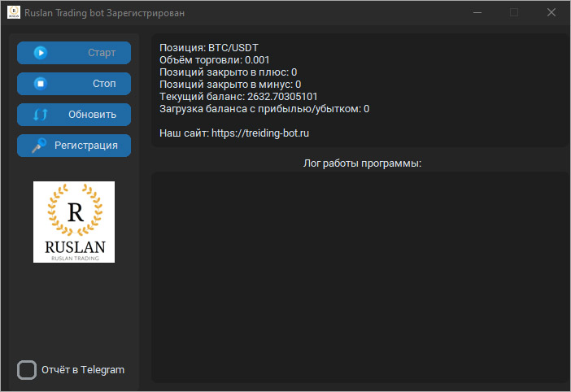Click the play icon on the Старт button
Image resolution: width=571 pixels, height=392 pixels.
pos(41,53)
